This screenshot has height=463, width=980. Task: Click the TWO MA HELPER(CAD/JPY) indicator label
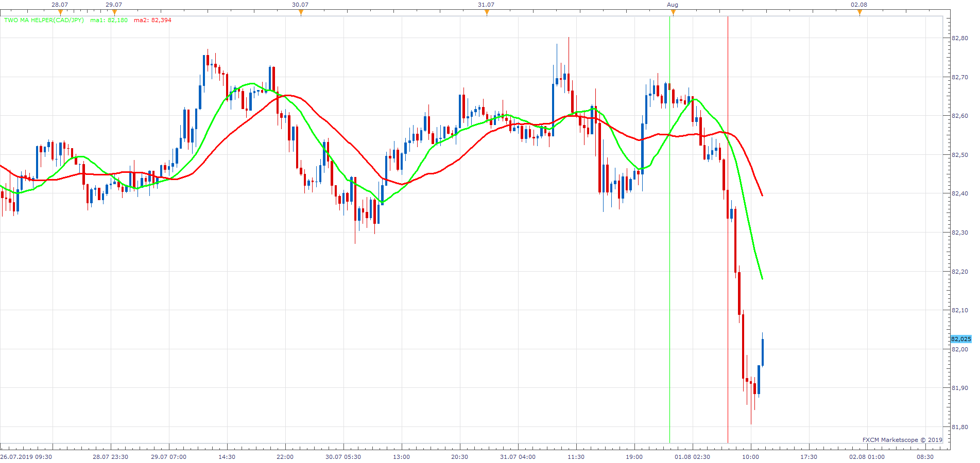[44, 20]
